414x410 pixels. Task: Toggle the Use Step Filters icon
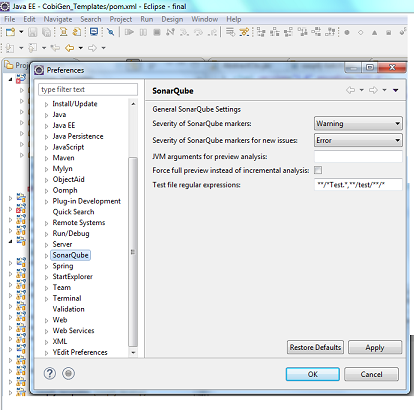click(x=244, y=32)
